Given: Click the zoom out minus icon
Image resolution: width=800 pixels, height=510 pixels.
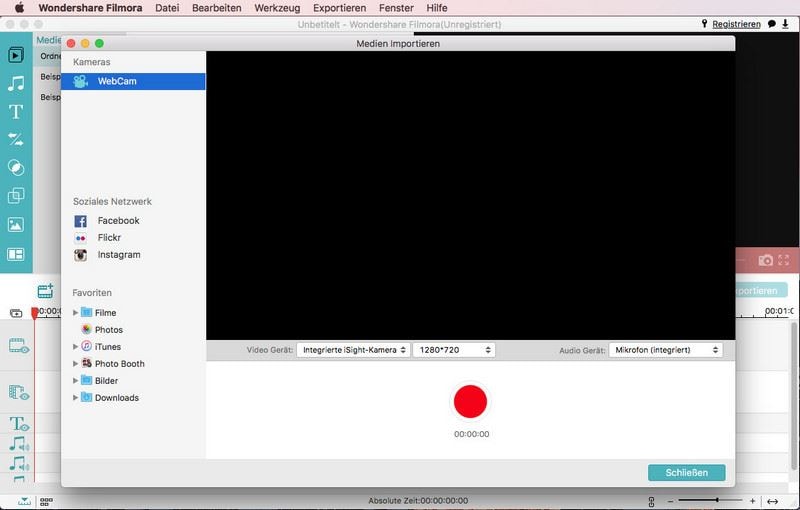Looking at the screenshot, I should (x=670, y=501).
